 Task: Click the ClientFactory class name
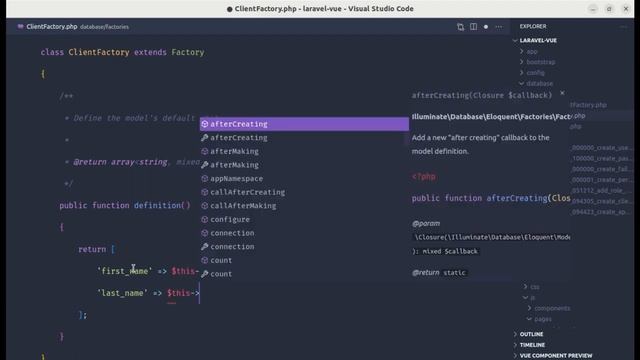point(99,52)
